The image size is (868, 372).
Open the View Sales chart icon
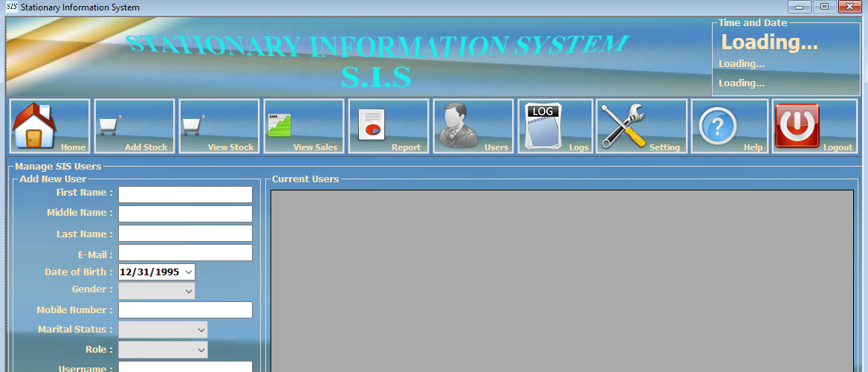coord(279,125)
